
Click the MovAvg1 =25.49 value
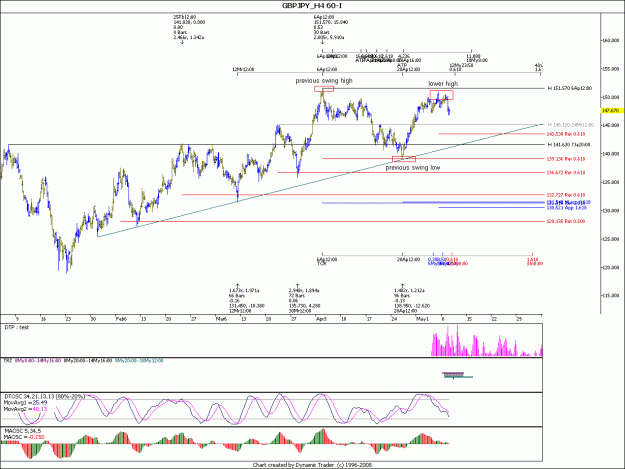(x=26, y=403)
